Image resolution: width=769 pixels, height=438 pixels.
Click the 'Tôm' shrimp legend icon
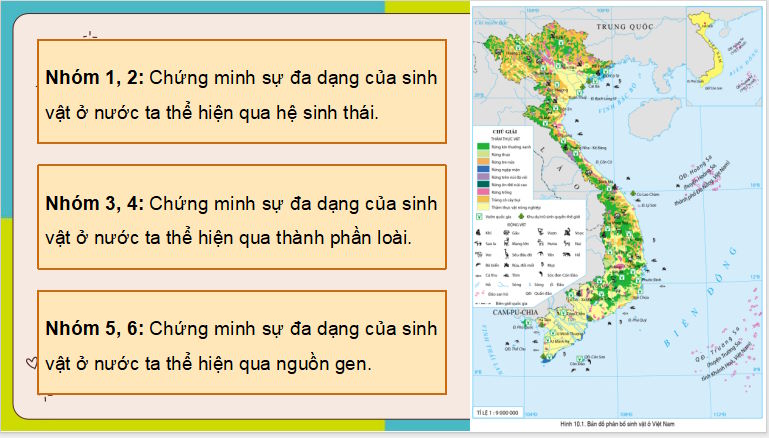pos(506,275)
